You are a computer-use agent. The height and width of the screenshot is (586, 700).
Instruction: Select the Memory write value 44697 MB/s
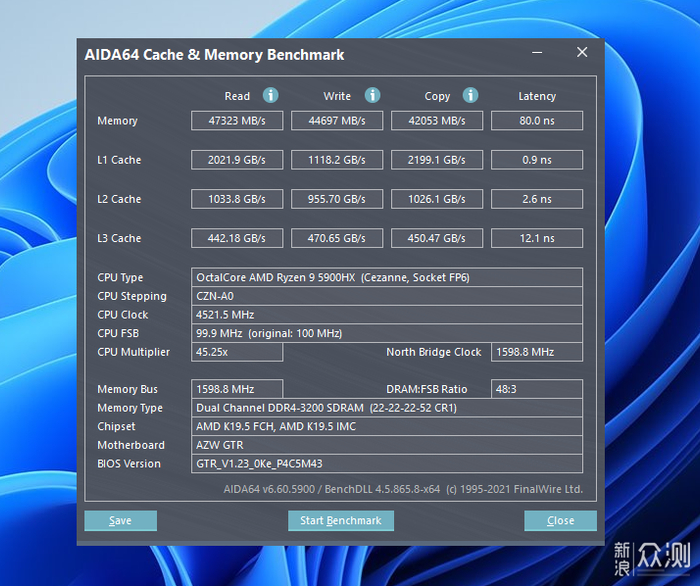tap(337, 121)
